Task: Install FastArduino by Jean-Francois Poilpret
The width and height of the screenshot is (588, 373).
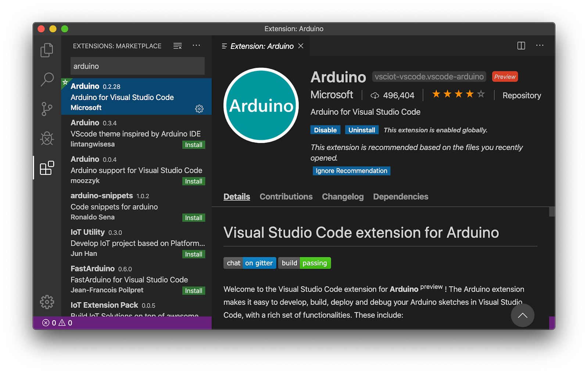Action: click(194, 291)
